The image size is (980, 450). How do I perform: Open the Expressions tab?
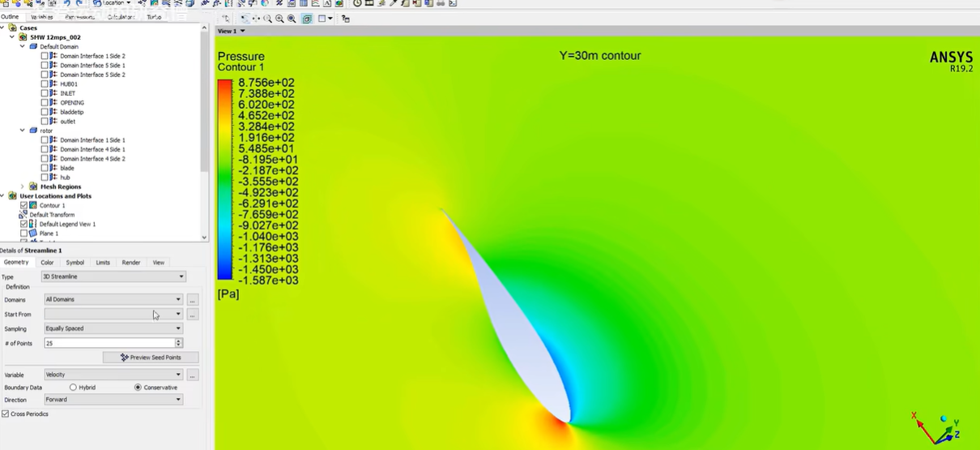(79, 16)
